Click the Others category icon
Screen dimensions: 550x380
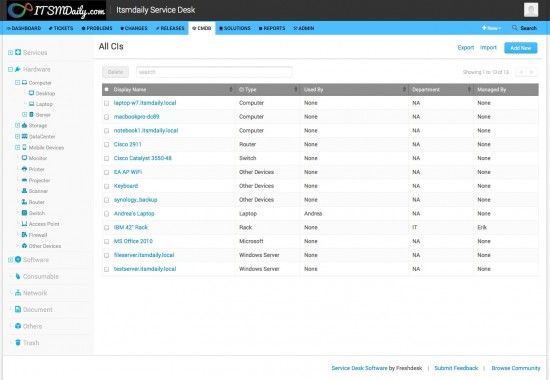18,326
